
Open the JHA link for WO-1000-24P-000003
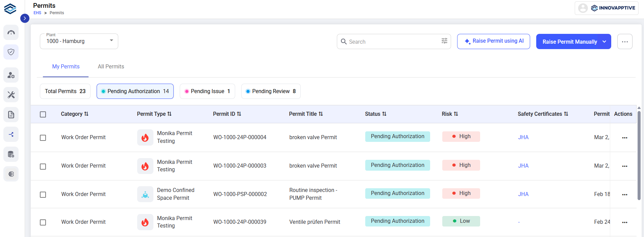[x=523, y=166]
